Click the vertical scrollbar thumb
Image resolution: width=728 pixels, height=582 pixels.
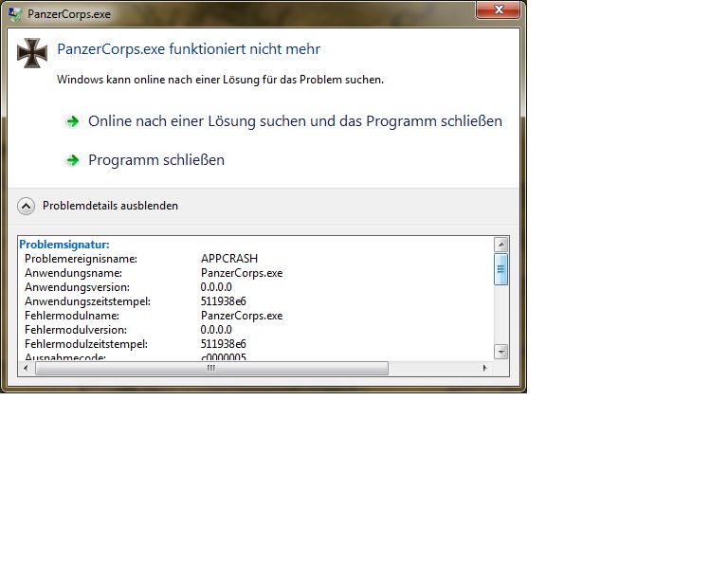500,268
